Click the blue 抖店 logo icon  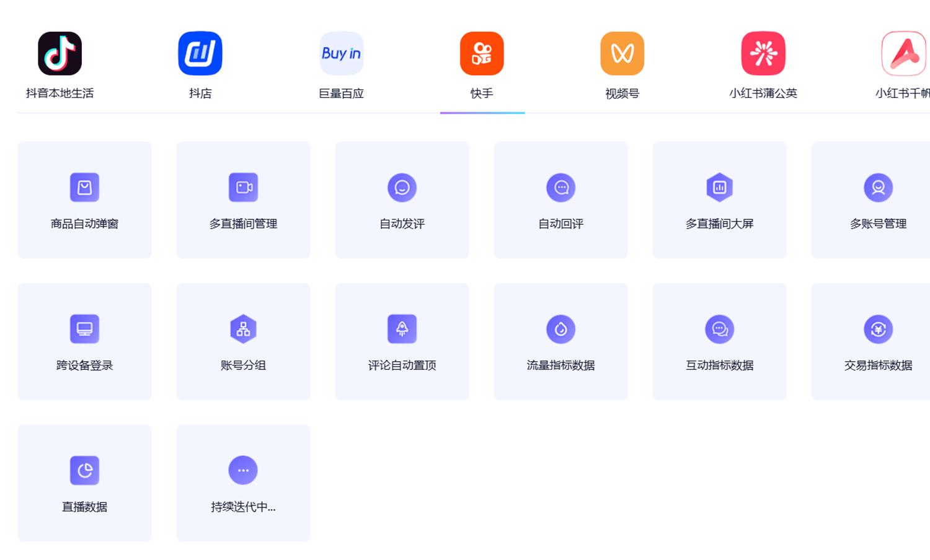click(200, 53)
